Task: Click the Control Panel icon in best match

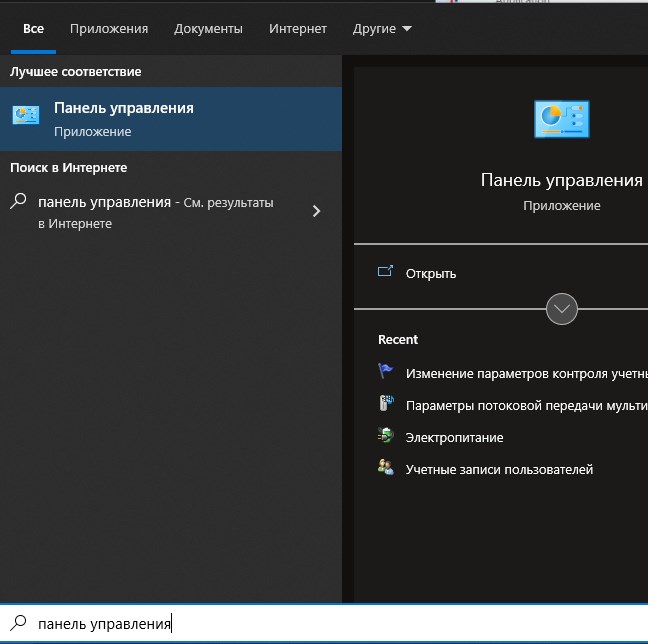Action: coord(26,115)
